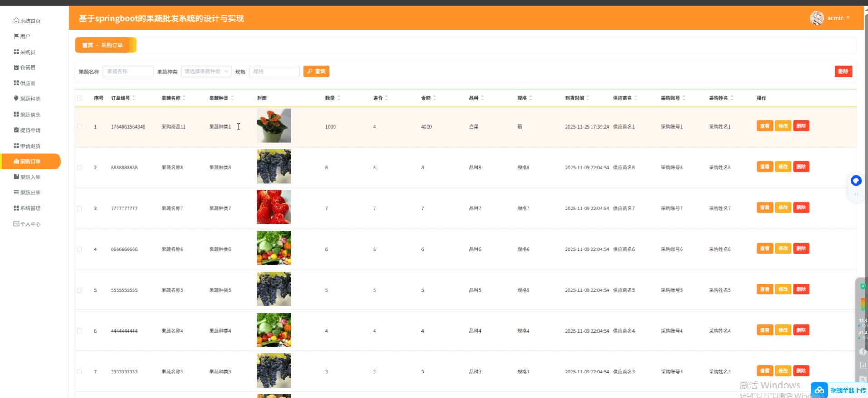Click the admin avatar picture

point(817,18)
